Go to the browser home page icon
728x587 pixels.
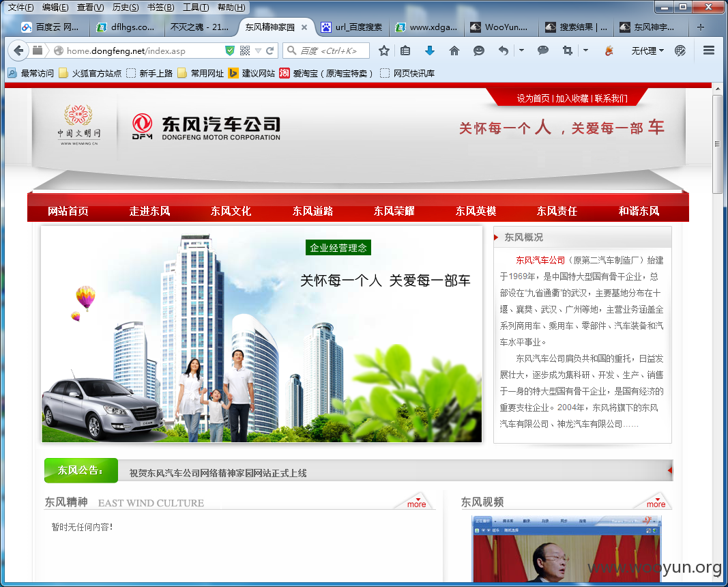pyautogui.click(x=454, y=51)
